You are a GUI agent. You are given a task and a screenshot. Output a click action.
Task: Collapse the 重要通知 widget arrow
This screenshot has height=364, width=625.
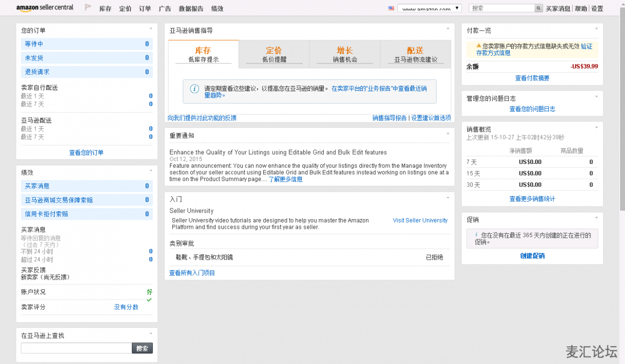pyautogui.click(x=448, y=134)
